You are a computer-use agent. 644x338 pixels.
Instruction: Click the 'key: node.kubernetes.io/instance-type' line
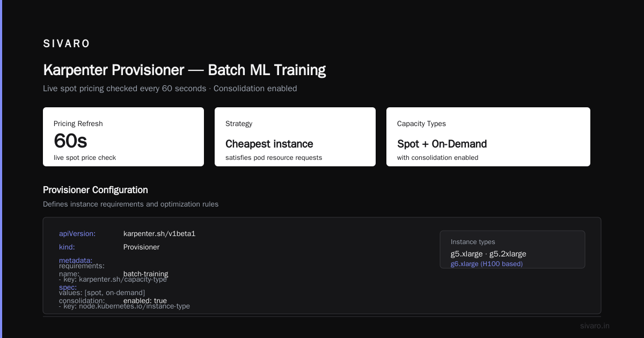(x=125, y=306)
